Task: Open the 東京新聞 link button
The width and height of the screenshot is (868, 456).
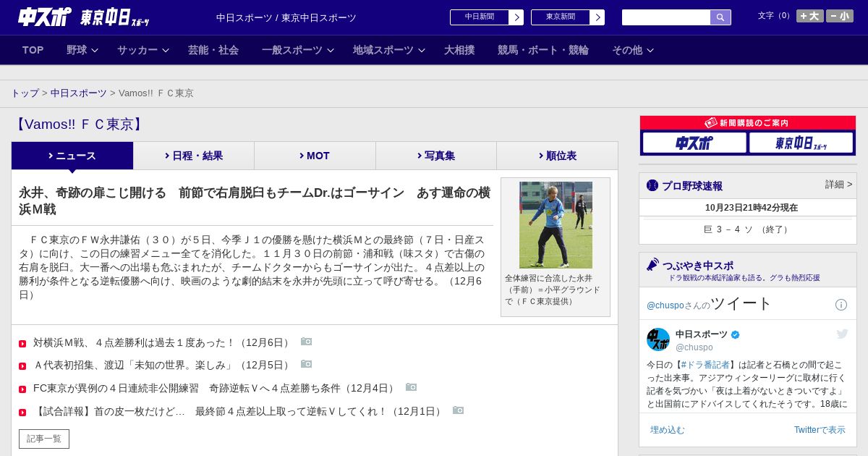Action: (x=561, y=17)
